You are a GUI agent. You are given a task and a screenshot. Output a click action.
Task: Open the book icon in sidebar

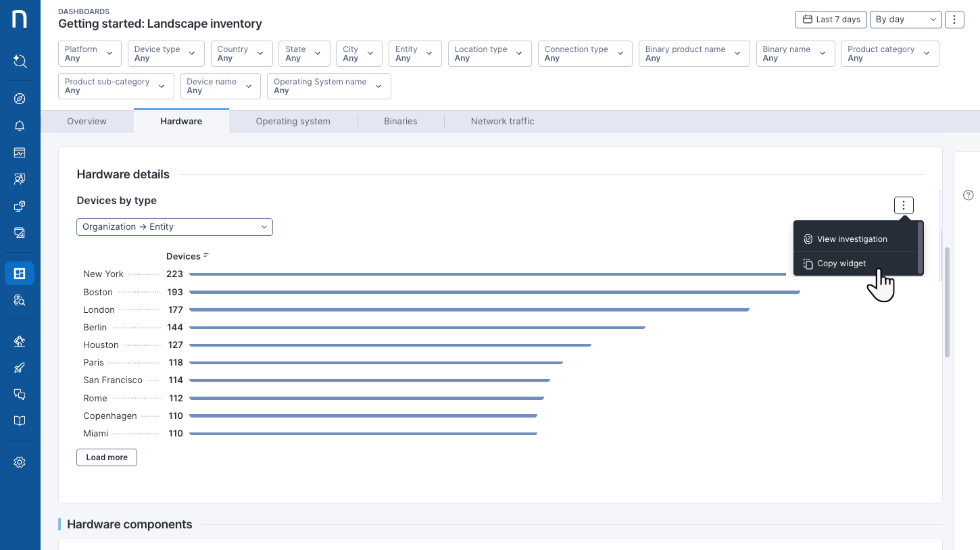[x=20, y=421]
